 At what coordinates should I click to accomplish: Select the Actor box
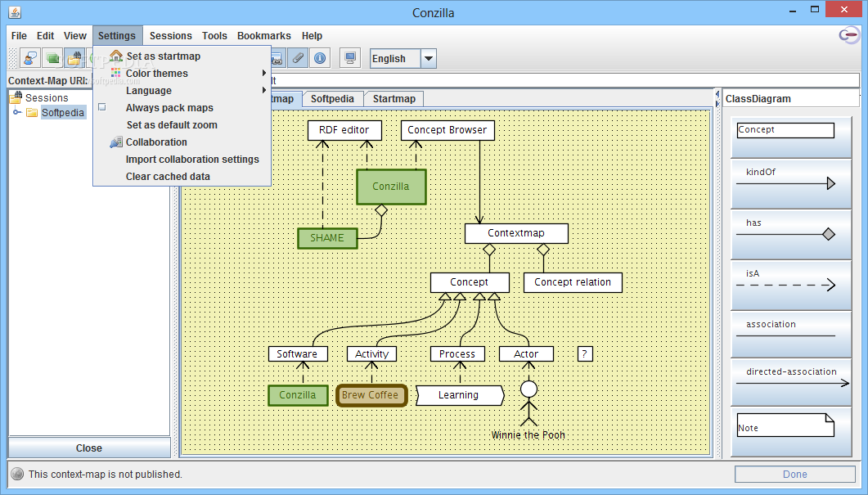coord(526,353)
